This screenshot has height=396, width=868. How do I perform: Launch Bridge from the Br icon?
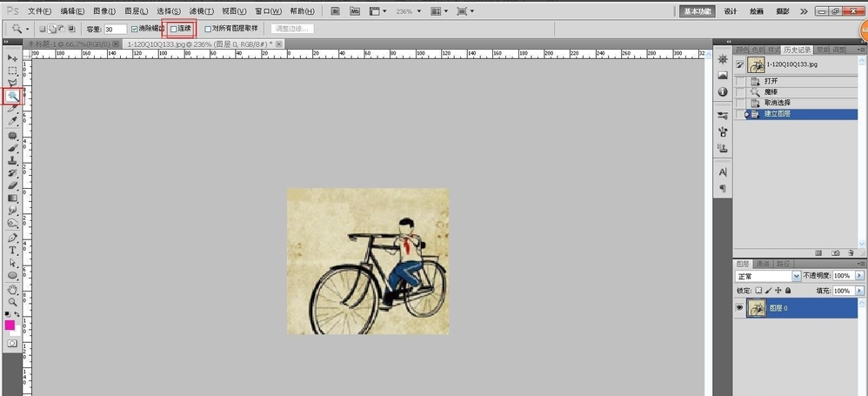pyautogui.click(x=335, y=11)
